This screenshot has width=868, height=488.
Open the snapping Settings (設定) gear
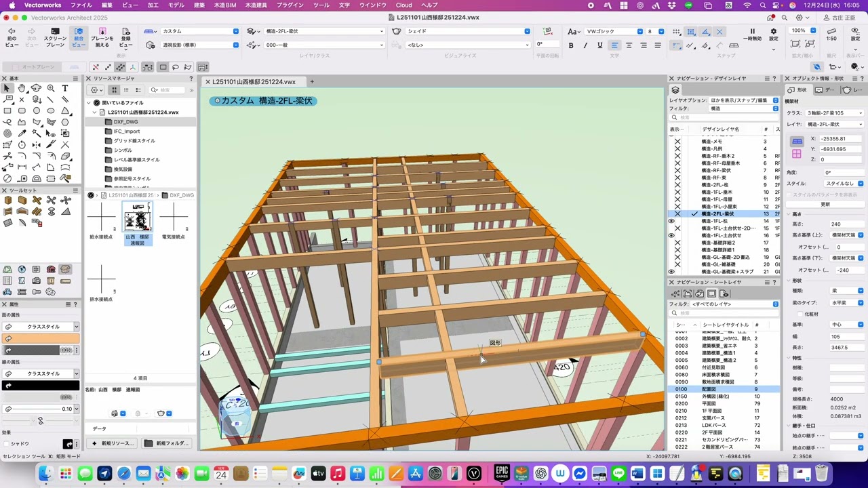click(773, 31)
